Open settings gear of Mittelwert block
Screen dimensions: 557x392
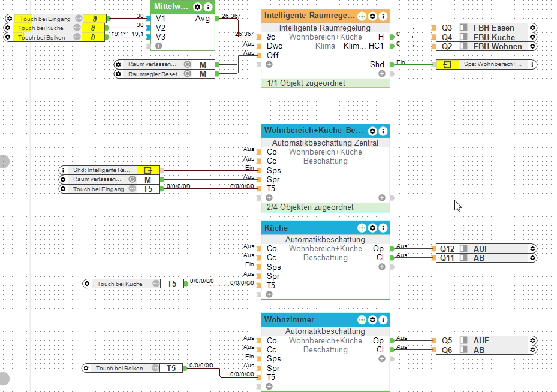[x=197, y=7]
